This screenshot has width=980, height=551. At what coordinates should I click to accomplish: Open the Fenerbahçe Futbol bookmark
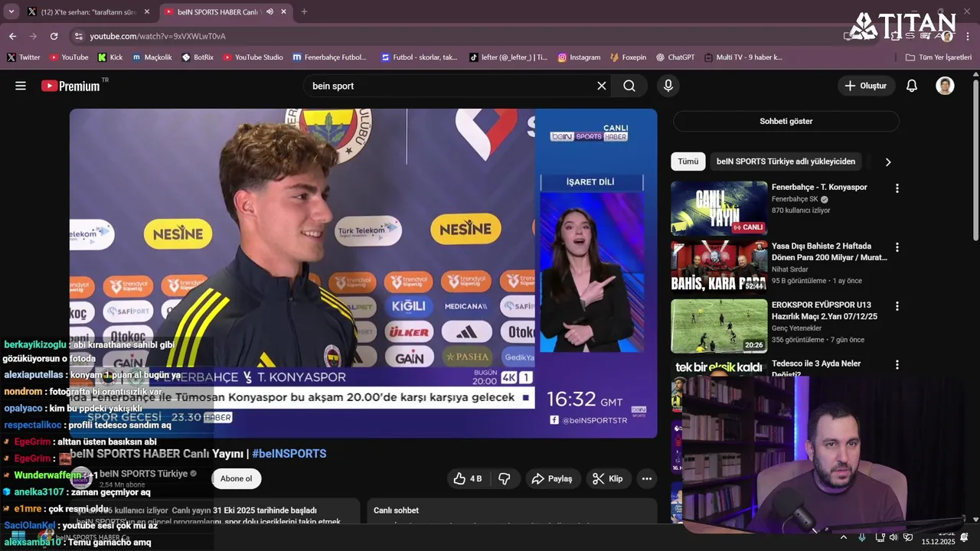point(330,57)
